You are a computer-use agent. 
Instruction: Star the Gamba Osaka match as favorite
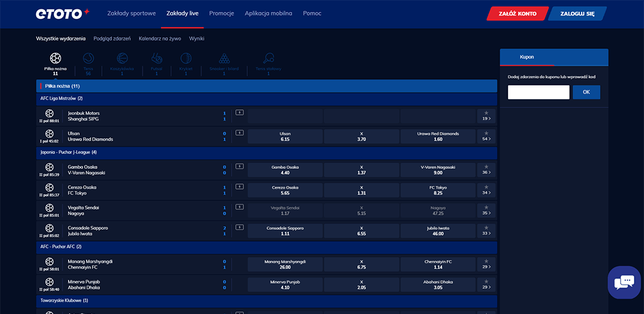pyautogui.click(x=486, y=166)
